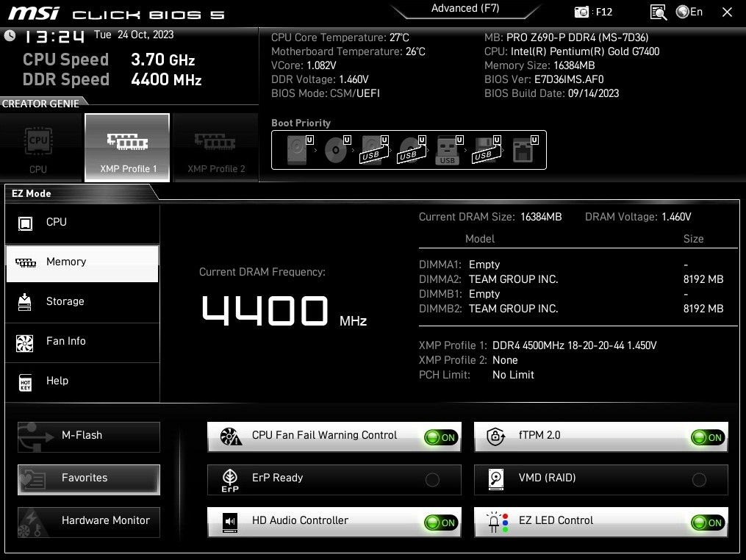This screenshot has width=746, height=560.
Task: Select the USB hard disk boot device
Action: [374, 150]
